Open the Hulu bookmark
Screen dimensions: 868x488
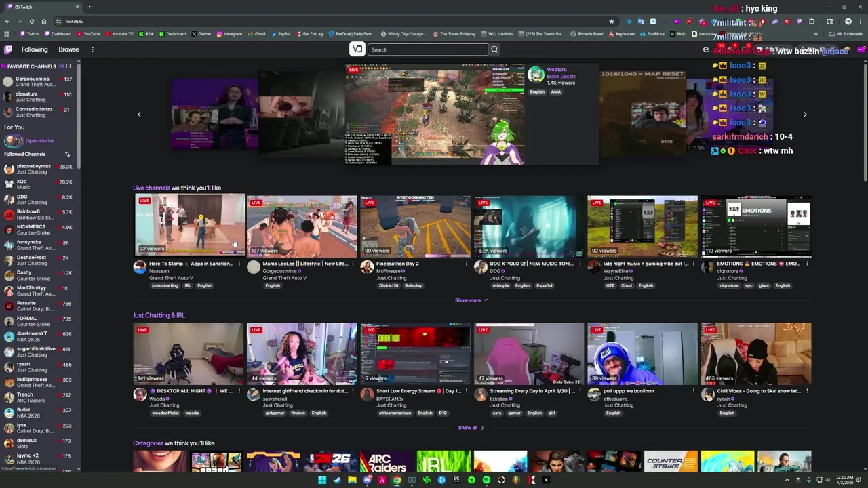point(678,34)
